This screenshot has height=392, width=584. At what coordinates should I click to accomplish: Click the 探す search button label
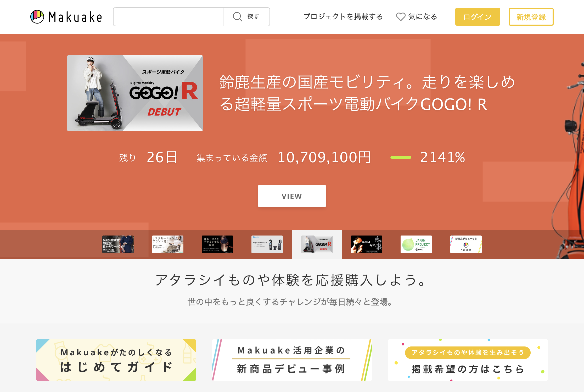[x=253, y=17]
